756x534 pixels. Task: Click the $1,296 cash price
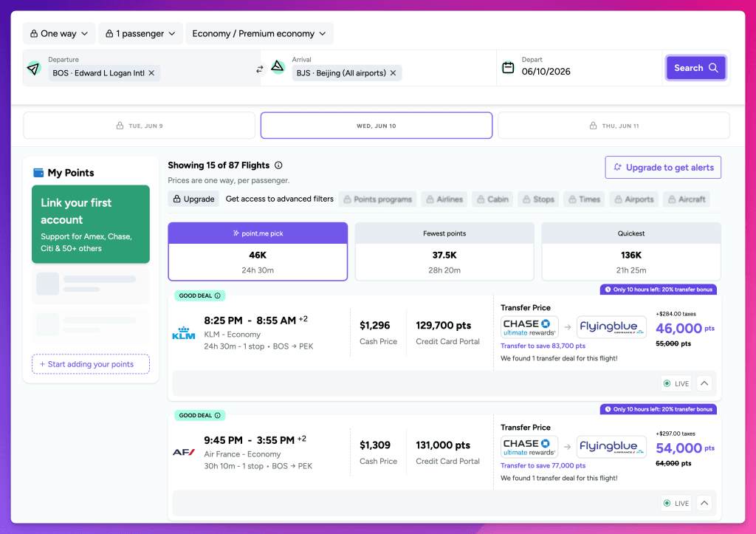[x=374, y=326]
